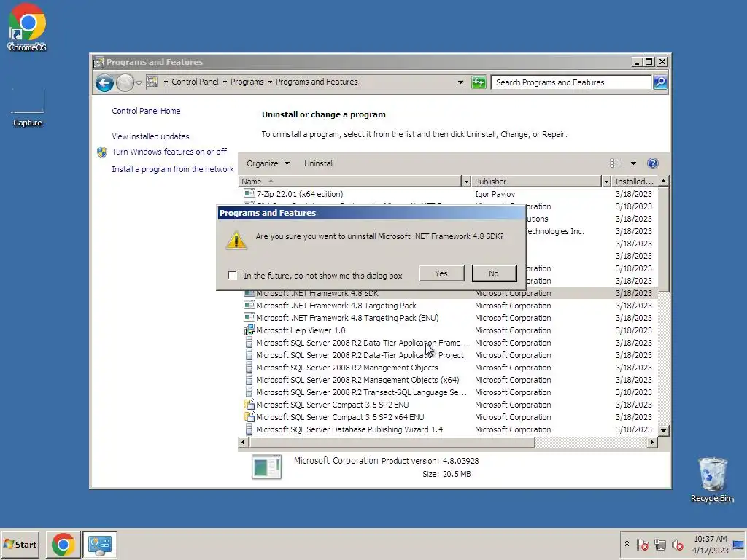Open the Organize dropdown menu

tap(268, 163)
